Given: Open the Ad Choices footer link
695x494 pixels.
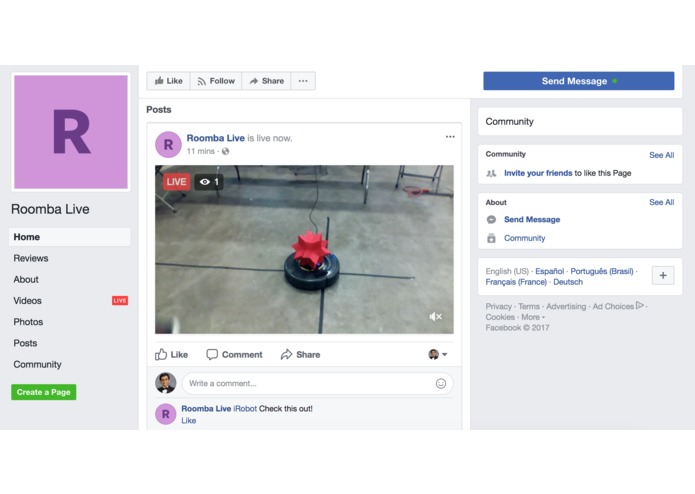Looking at the screenshot, I should point(618,306).
